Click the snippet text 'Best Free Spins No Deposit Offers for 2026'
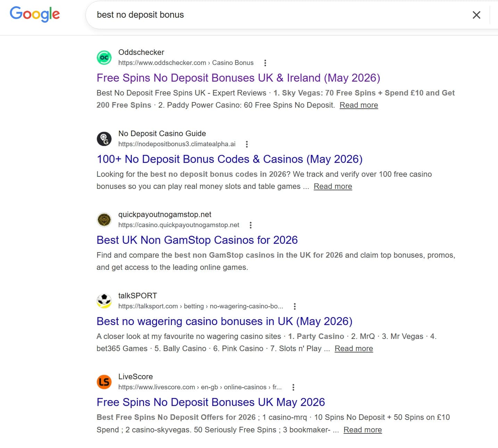Image resolution: width=498 pixels, height=448 pixels. 176,417
